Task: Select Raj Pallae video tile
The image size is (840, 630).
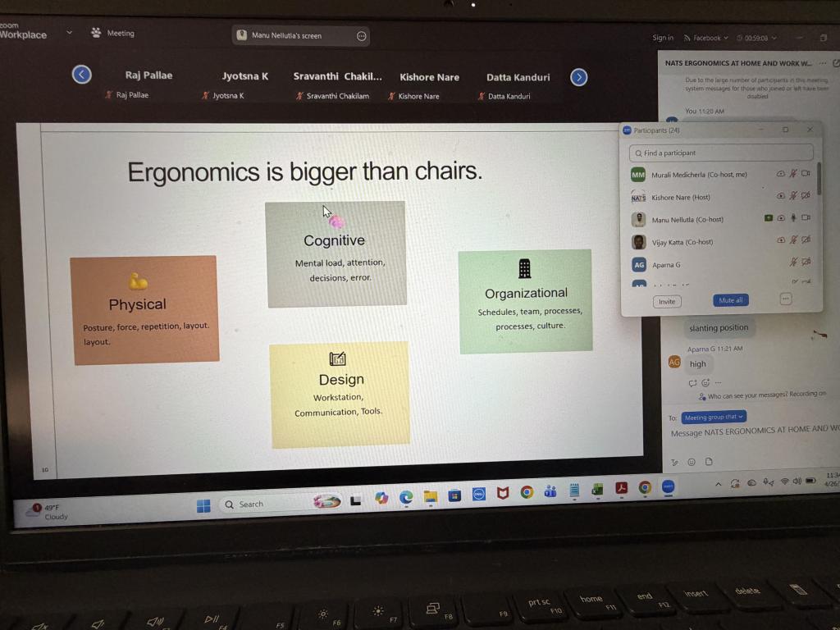Action: (148, 84)
